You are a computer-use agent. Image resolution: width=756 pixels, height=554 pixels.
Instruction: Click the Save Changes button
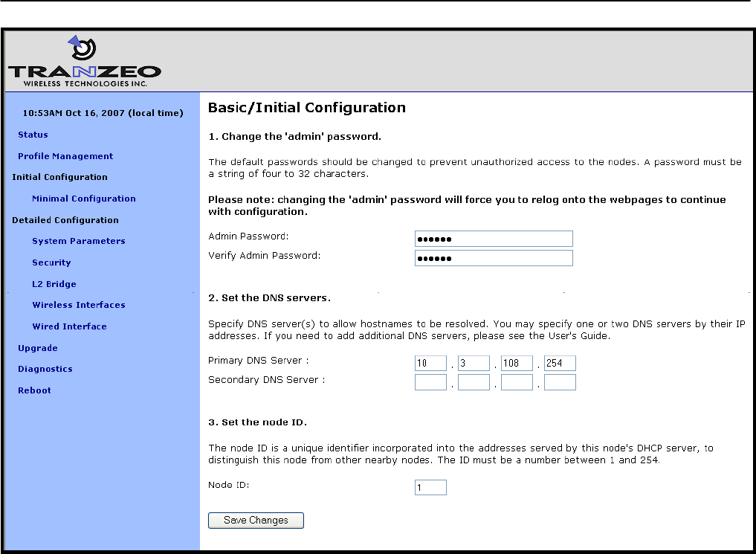(x=256, y=521)
